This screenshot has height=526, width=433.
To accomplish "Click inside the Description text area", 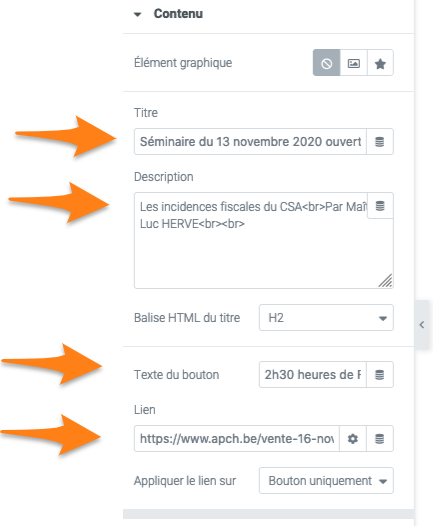I will [x=264, y=241].
